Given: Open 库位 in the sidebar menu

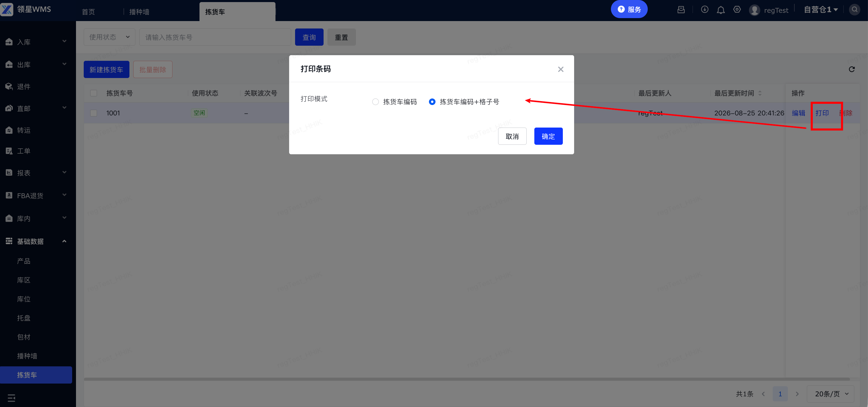Looking at the screenshot, I should [24, 299].
